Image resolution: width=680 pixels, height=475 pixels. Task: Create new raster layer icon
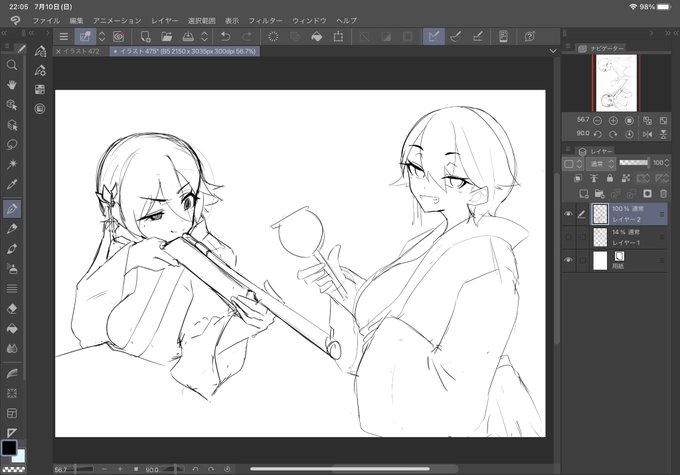tap(583, 194)
